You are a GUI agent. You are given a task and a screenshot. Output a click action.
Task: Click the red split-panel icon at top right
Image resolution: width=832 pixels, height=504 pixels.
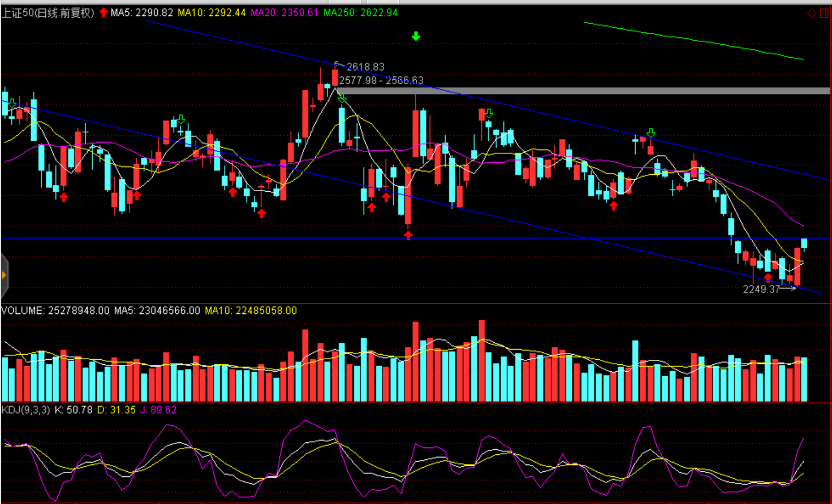(824, 13)
